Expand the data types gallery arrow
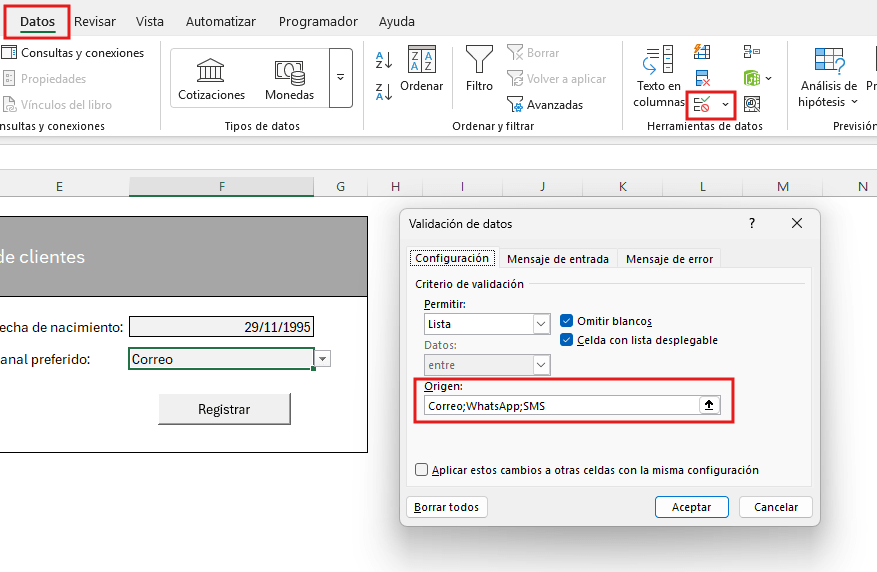877x572 pixels. pyautogui.click(x=341, y=78)
